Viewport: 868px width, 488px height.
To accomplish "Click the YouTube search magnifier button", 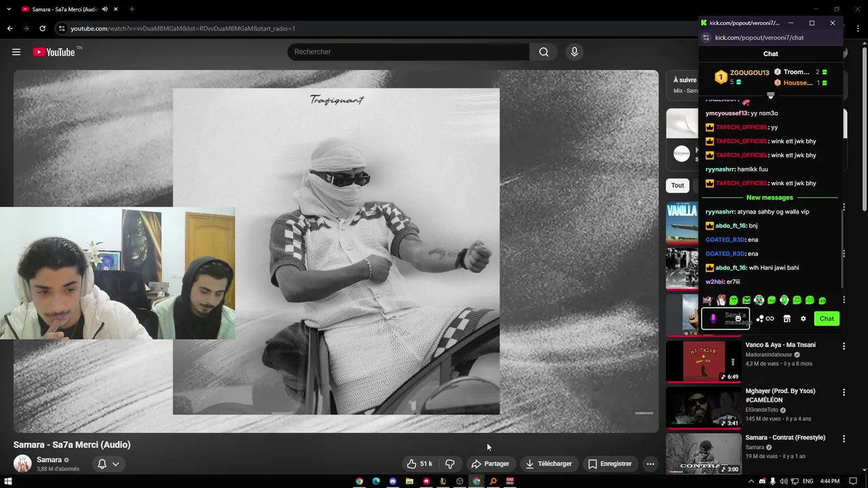I will tap(544, 52).
